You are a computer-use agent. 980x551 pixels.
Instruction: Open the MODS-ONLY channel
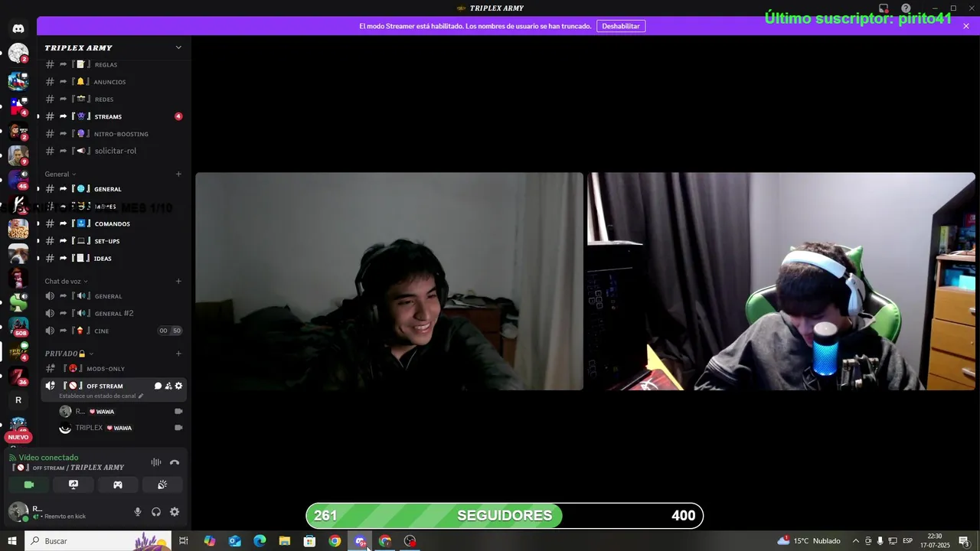pos(113,369)
